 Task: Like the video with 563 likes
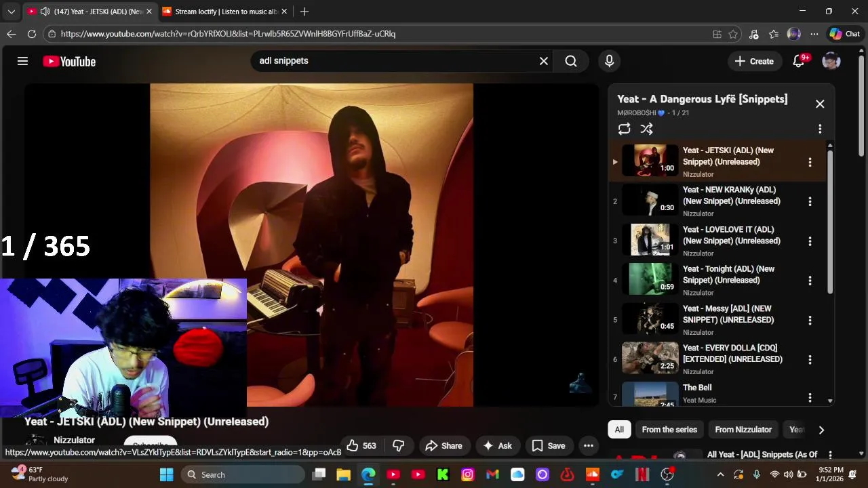point(361,445)
